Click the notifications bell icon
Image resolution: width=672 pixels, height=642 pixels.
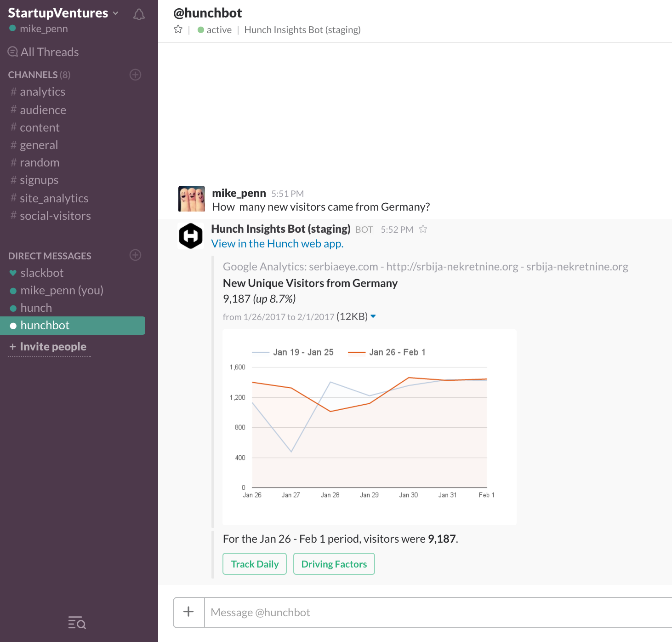pos(139,15)
